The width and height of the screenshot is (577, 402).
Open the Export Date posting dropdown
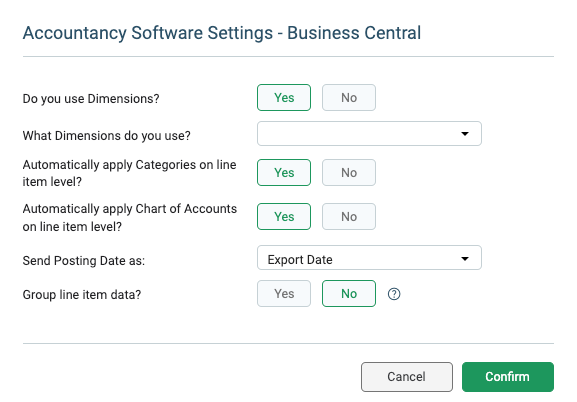[x=369, y=258]
